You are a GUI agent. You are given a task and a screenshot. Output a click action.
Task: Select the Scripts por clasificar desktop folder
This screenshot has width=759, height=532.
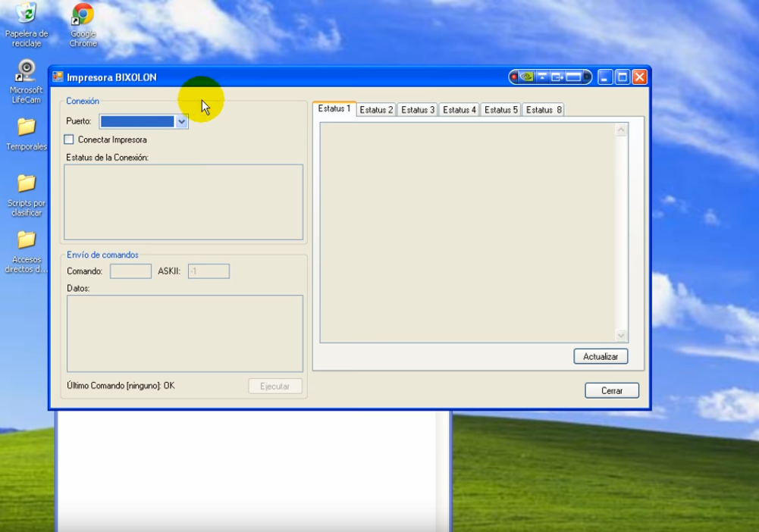click(x=26, y=196)
